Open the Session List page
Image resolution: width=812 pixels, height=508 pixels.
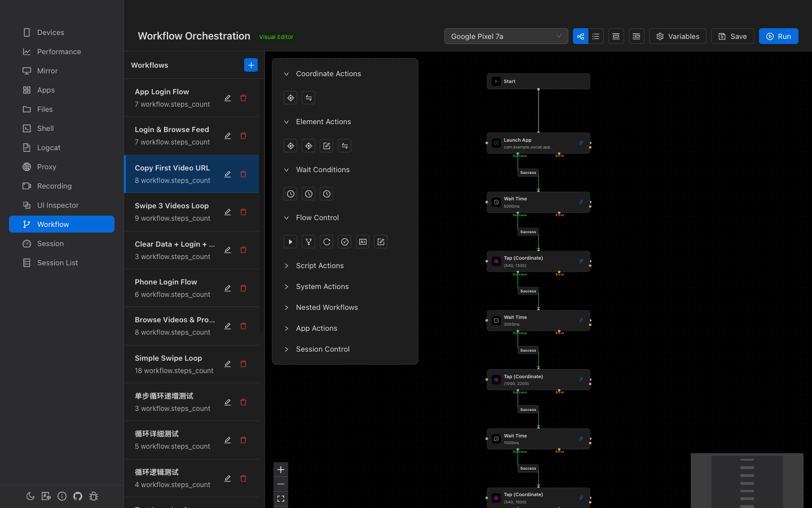click(x=58, y=262)
